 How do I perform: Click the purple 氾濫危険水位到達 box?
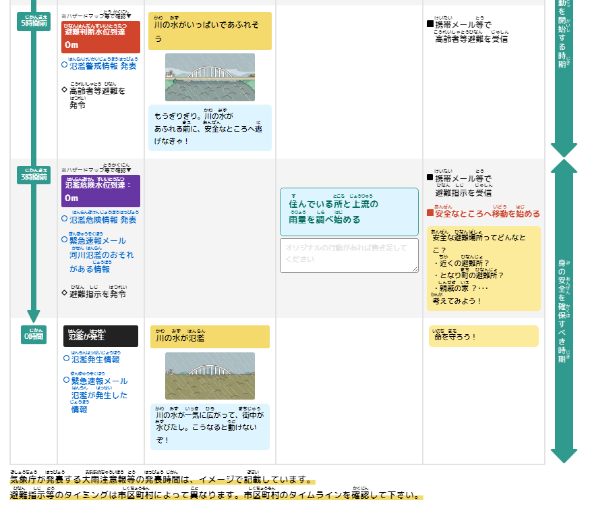(x=100, y=191)
